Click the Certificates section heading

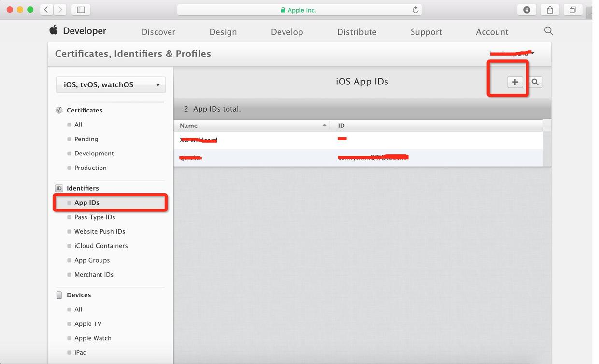coord(85,110)
